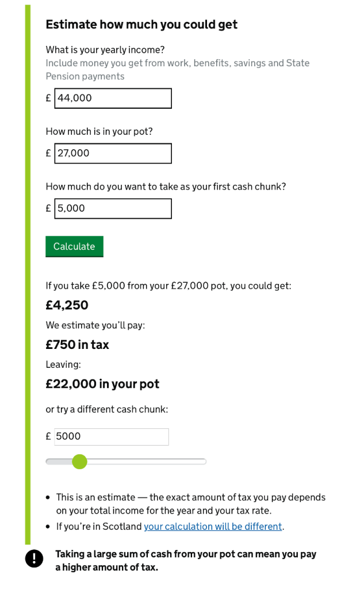
Task: Click the alternate cash chunk input showing 5000
Action: click(x=111, y=436)
